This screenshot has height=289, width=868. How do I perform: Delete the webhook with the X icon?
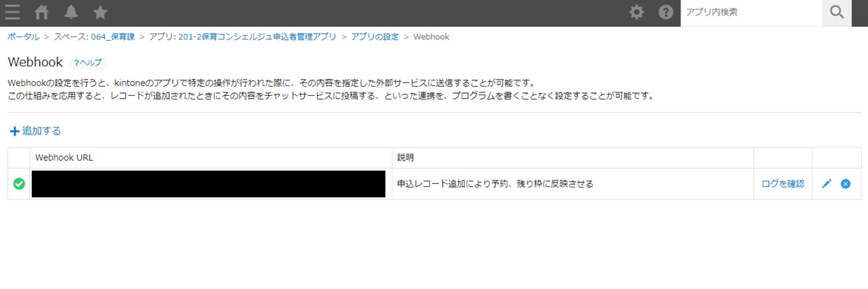pos(845,184)
